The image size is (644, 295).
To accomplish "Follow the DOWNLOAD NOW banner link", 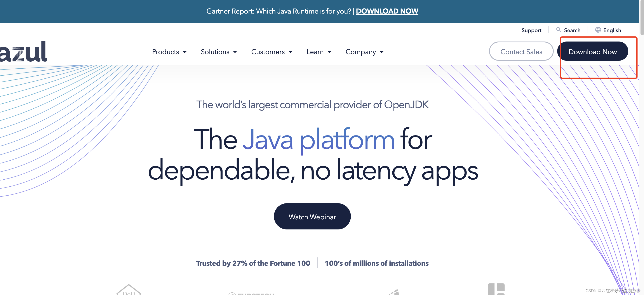I will coord(387,11).
